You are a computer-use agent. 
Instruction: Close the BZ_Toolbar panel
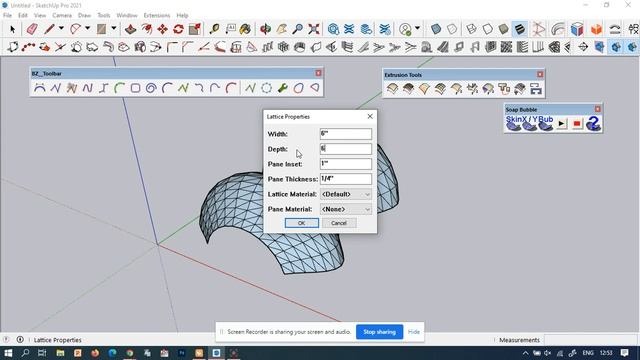tap(318, 73)
